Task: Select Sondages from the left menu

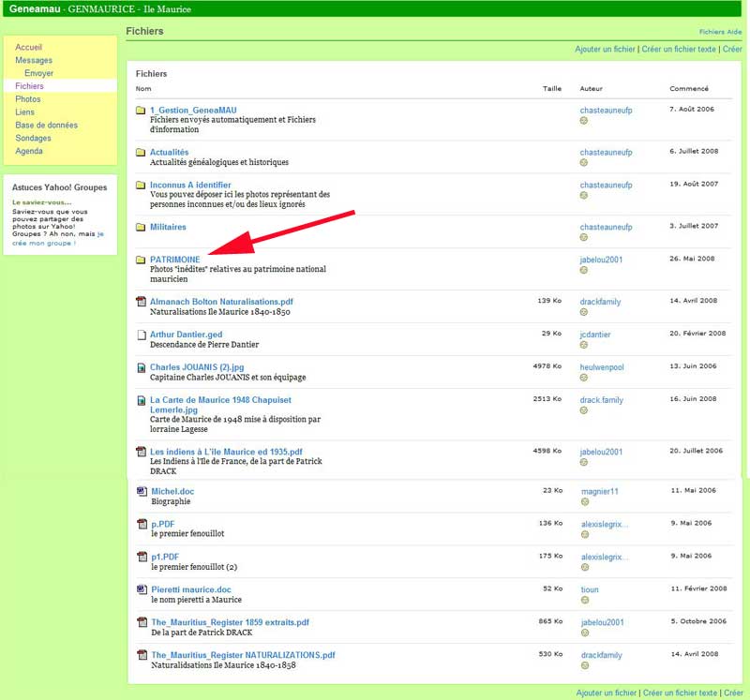Action: click(x=33, y=139)
